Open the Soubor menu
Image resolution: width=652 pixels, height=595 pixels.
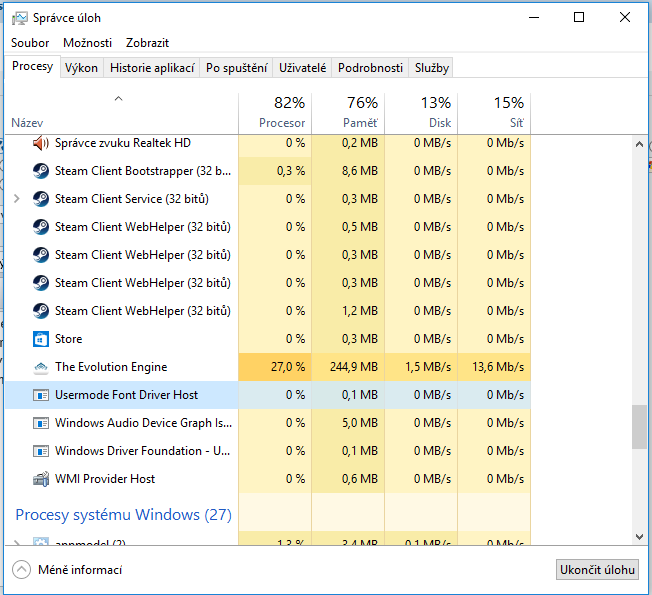pyautogui.click(x=30, y=43)
